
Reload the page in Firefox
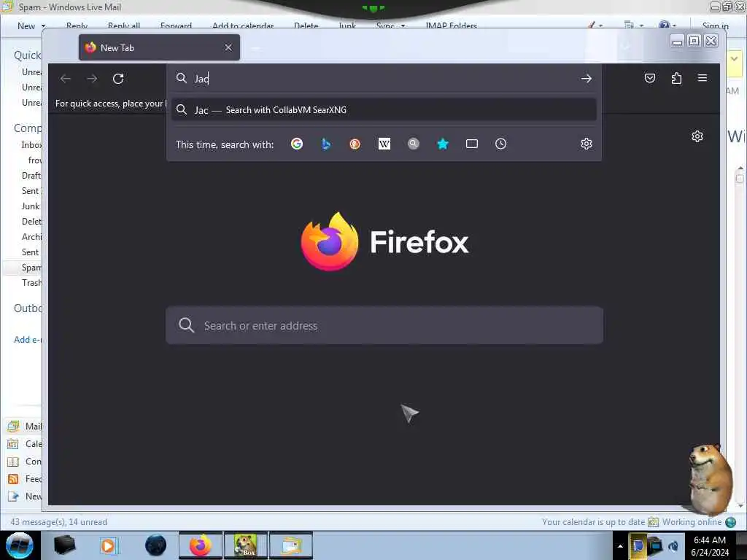coord(118,79)
